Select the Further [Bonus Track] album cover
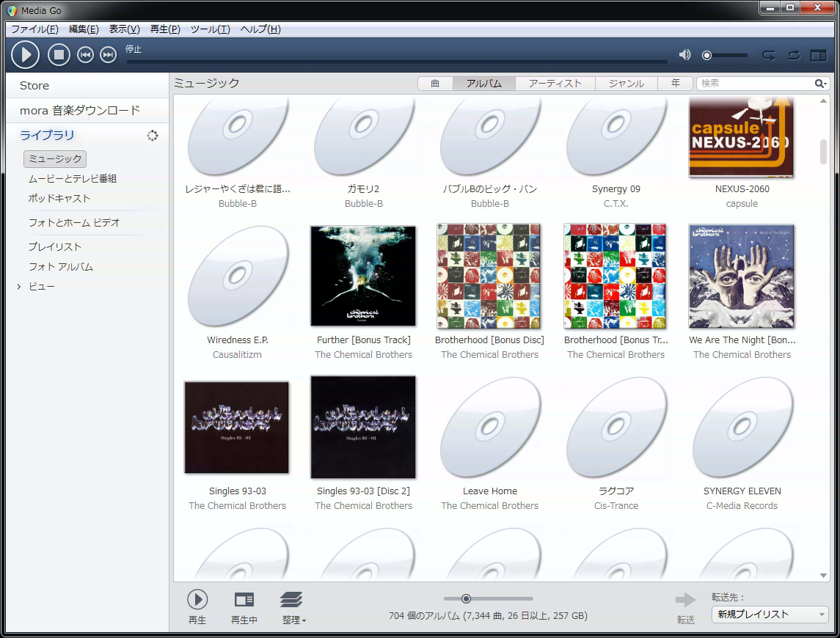Screen dimensions: 840x638 coord(363,276)
